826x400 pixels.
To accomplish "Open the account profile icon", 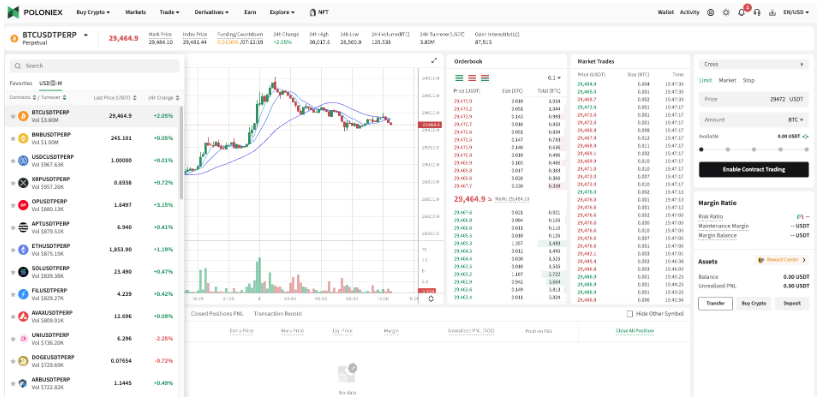I will click(x=711, y=12).
